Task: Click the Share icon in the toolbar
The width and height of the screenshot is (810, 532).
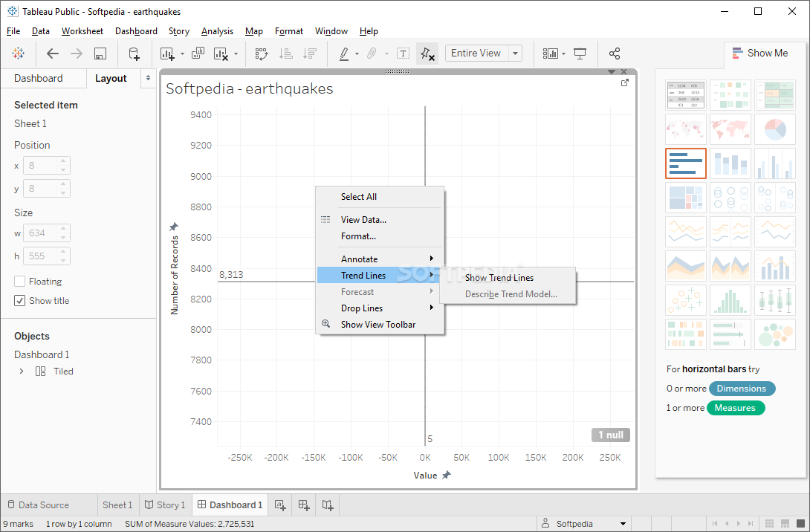Action: click(615, 53)
